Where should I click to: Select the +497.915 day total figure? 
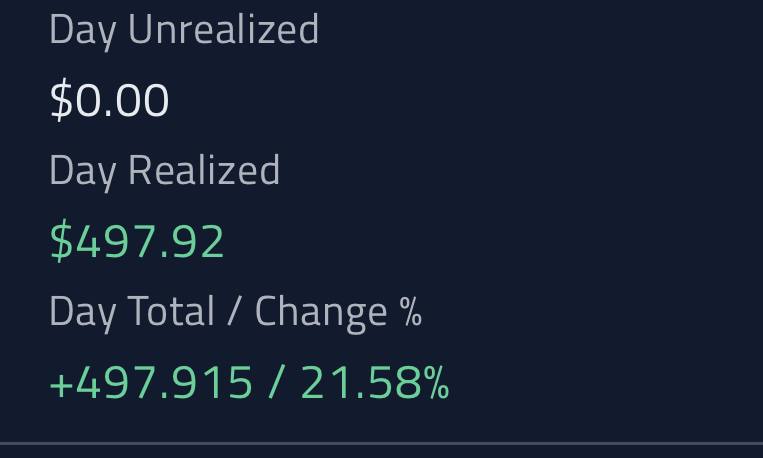click(151, 383)
